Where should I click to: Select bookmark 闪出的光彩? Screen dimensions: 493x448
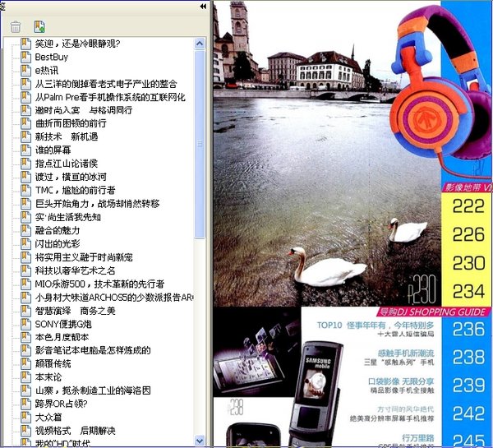[x=58, y=243]
